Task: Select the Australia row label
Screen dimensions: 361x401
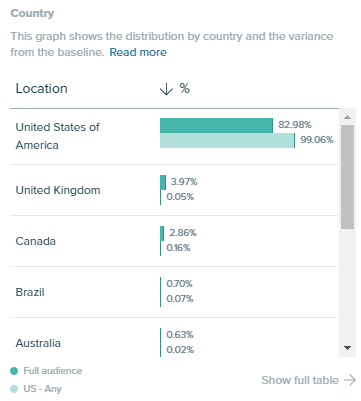Action: pos(38,343)
